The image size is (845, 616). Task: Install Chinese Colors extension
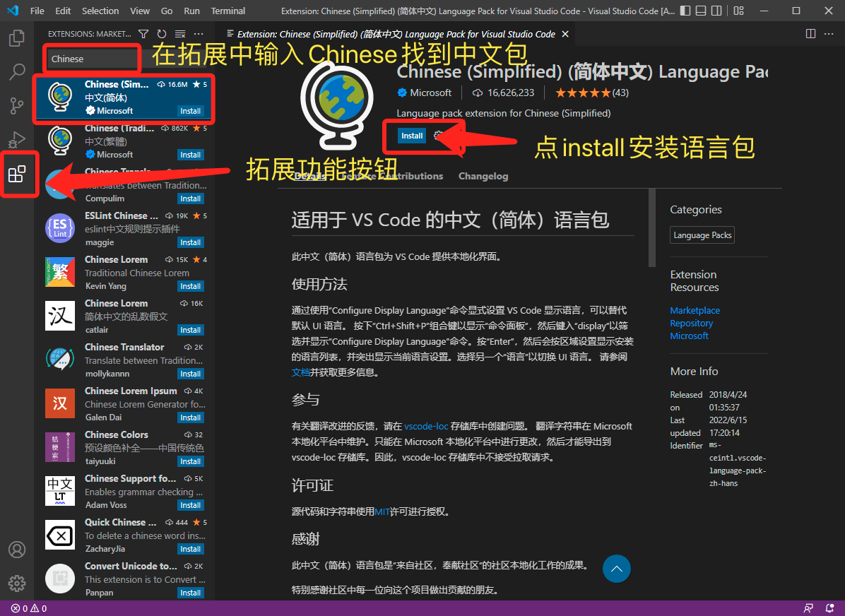190,461
